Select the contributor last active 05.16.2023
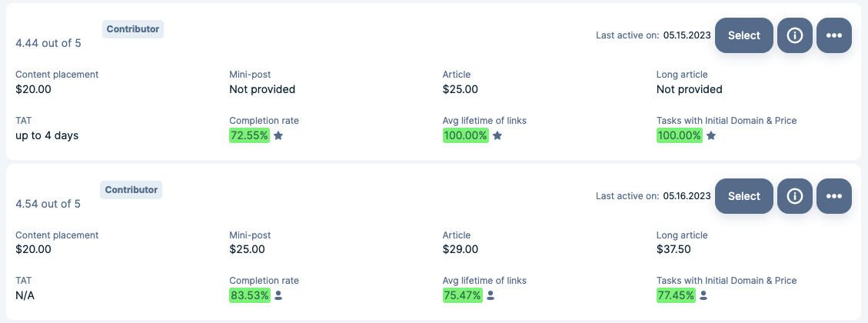Image resolution: width=868 pixels, height=323 pixels. click(743, 196)
